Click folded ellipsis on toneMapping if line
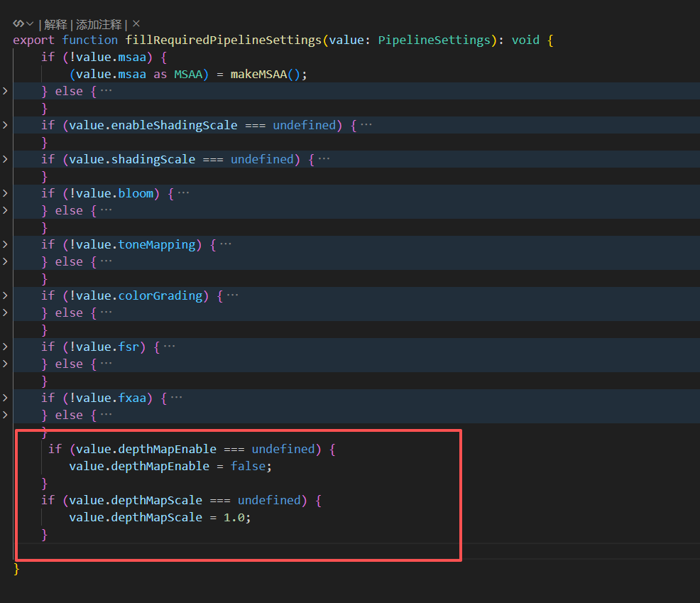The image size is (700, 603). 226,244
